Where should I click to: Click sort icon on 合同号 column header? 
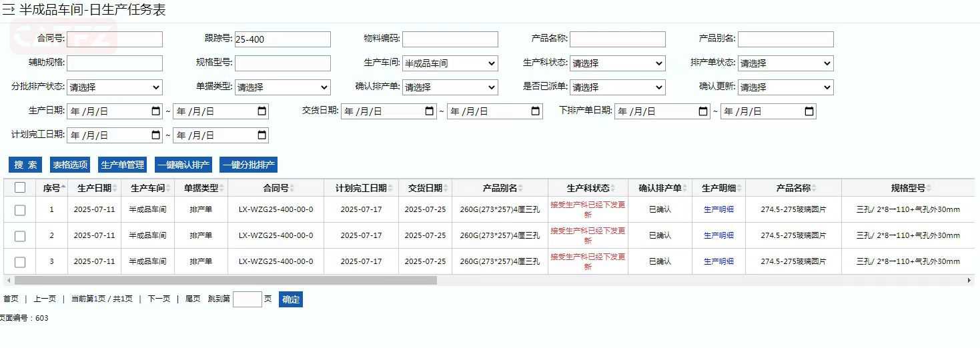tap(292, 189)
